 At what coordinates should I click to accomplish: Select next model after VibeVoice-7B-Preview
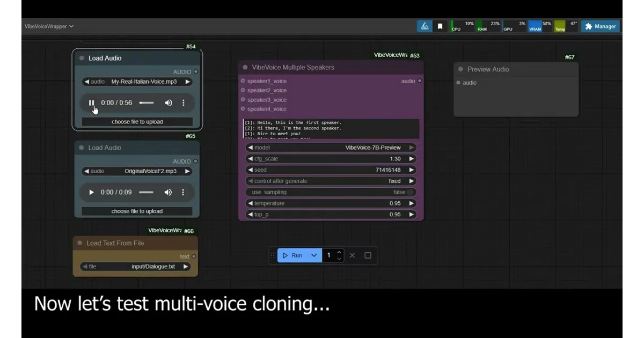point(412,148)
